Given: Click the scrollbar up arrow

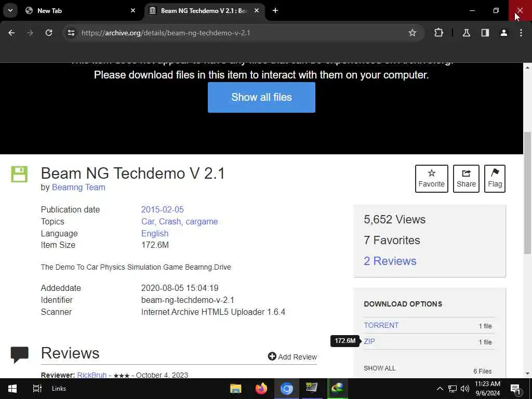Looking at the screenshot, I should pos(527,68).
